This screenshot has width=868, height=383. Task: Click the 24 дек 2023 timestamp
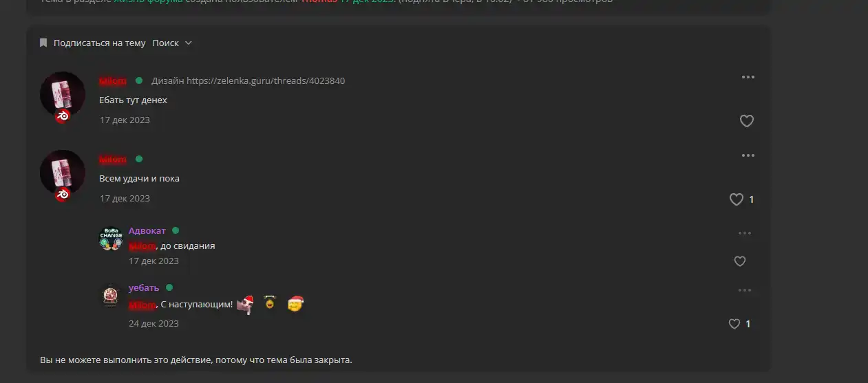(154, 323)
